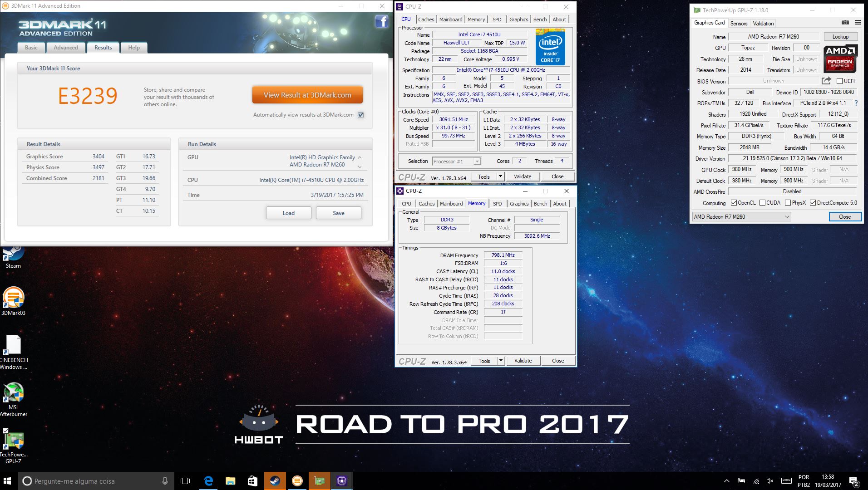Image resolution: width=868 pixels, height=490 pixels.
Task: Click Bus Interface question mark icon
Action: pyautogui.click(x=856, y=103)
